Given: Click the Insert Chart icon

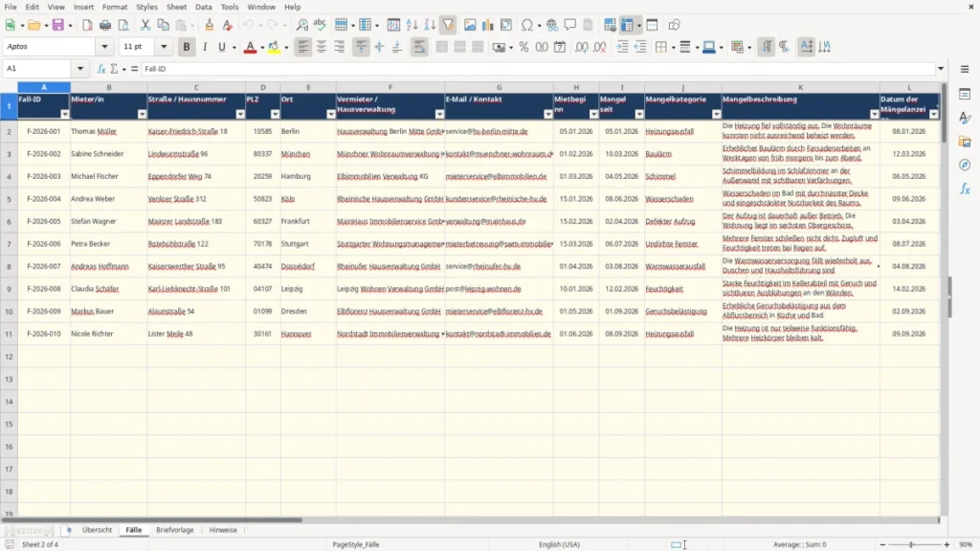Looking at the screenshot, I should point(488,25).
